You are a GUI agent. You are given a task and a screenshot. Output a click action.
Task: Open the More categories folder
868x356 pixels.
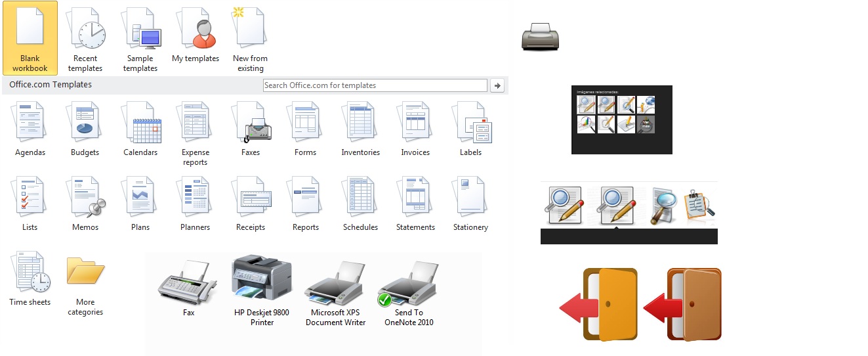pyautogui.click(x=85, y=282)
